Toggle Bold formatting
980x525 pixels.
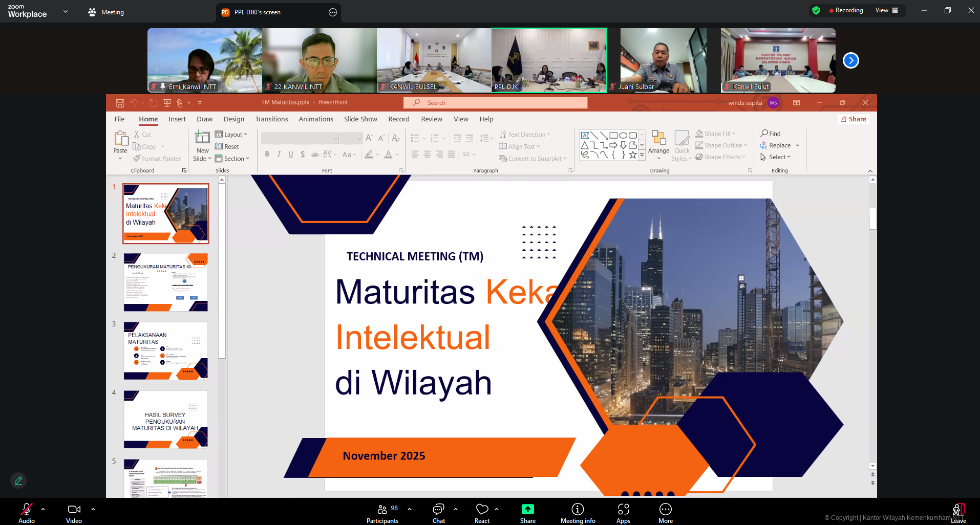tap(267, 154)
